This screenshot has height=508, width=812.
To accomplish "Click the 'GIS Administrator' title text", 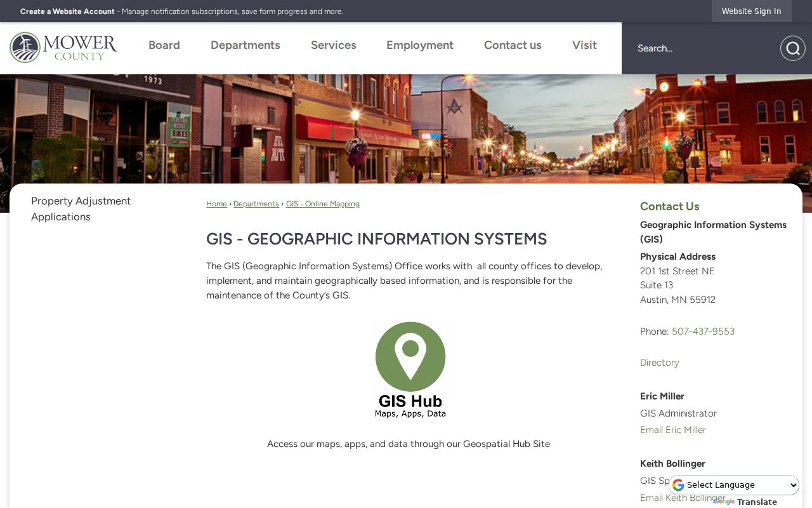I will click(x=678, y=413).
